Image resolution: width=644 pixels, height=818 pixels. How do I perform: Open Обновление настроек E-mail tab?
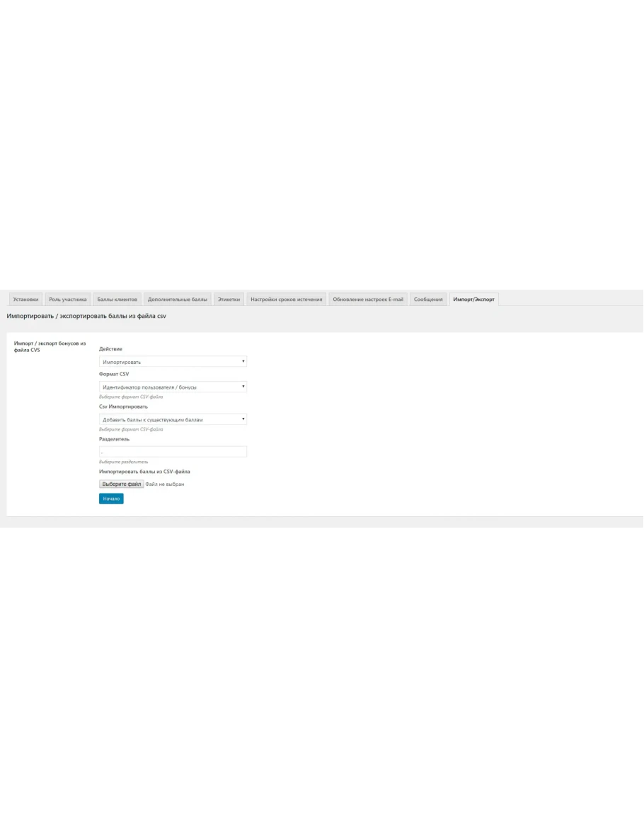coord(368,300)
